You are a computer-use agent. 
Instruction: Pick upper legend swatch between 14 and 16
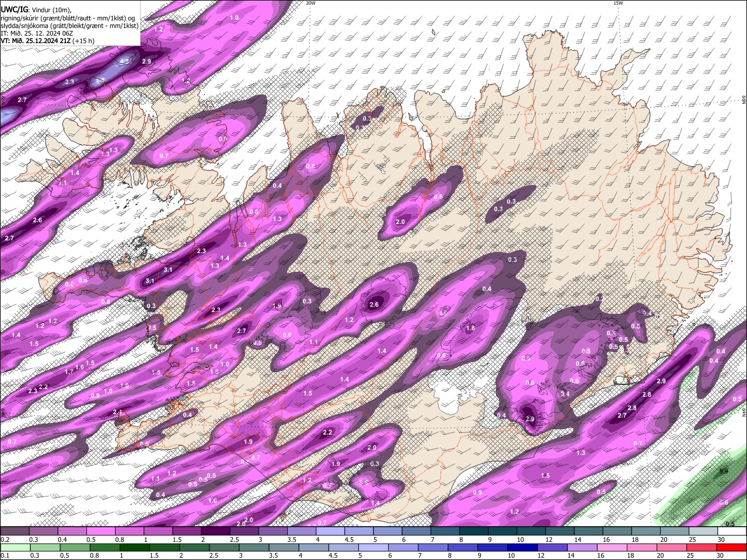pyautogui.click(x=589, y=531)
